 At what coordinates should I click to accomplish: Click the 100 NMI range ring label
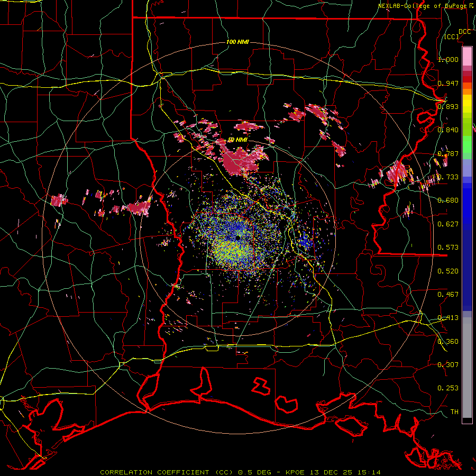pyautogui.click(x=237, y=42)
